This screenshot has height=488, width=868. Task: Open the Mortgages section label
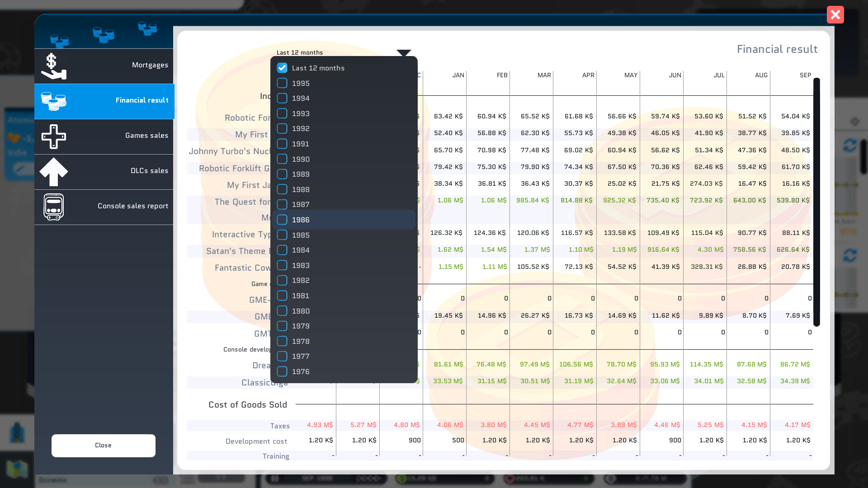click(150, 65)
